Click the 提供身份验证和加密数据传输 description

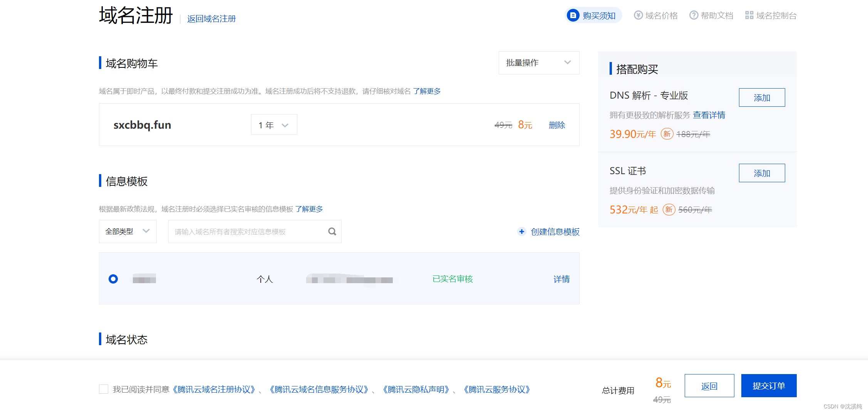662,191
